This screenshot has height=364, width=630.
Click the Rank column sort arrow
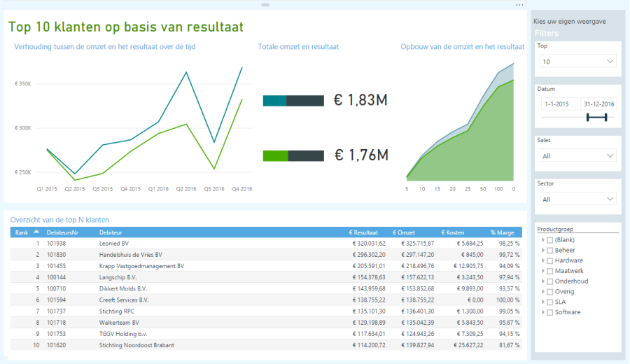point(36,232)
